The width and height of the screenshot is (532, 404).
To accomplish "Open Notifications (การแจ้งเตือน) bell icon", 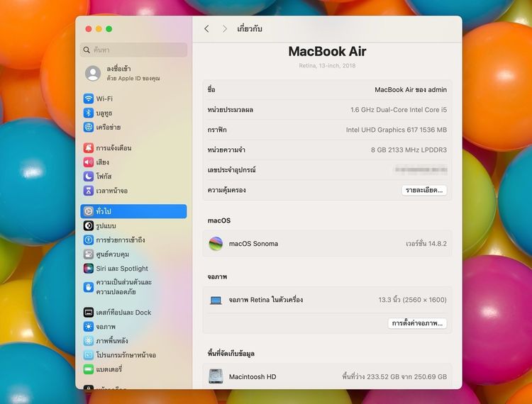I will pyautogui.click(x=89, y=147).
